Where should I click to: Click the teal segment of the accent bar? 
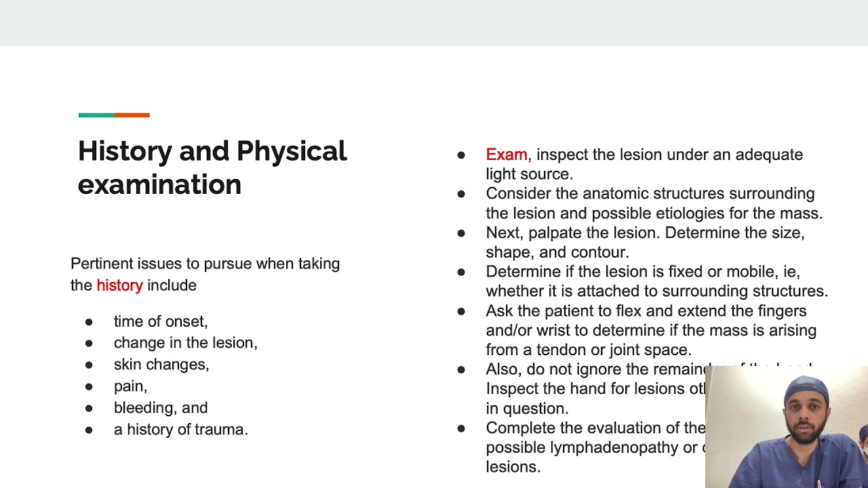[96, 115]
